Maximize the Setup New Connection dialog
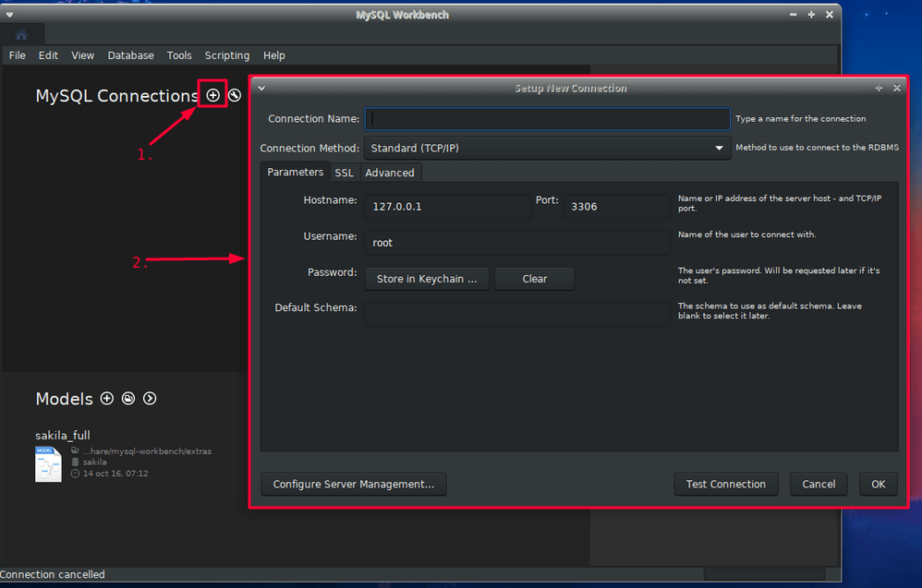This screenshot has height=588, width=922. coord(880,88)
